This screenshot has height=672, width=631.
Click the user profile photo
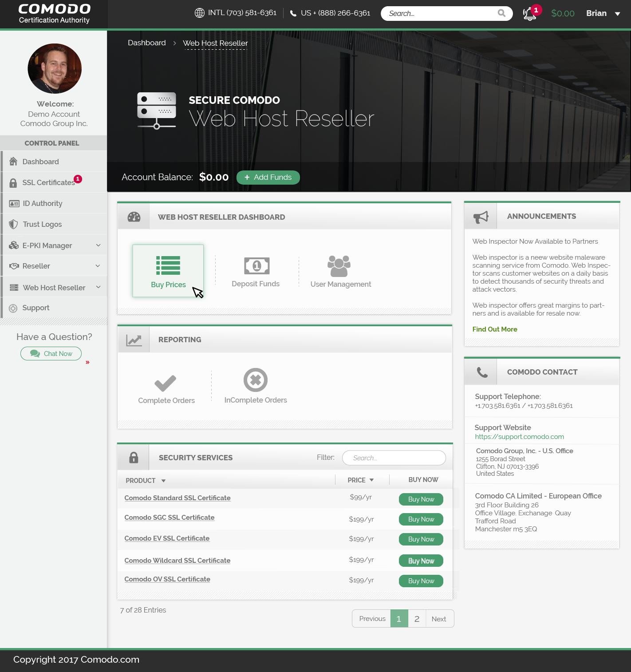[x=55, y=68]
